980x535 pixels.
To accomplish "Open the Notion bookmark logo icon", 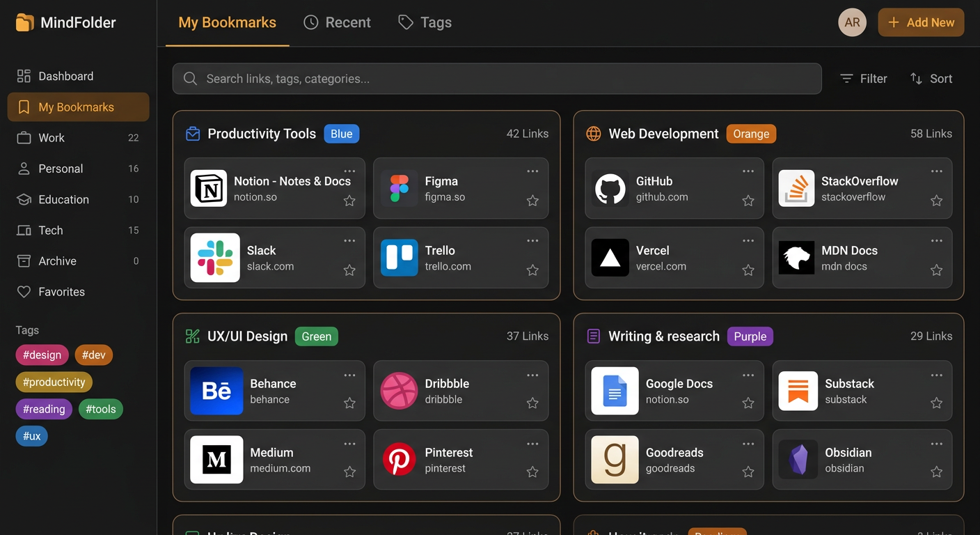I will pos(209,188).
